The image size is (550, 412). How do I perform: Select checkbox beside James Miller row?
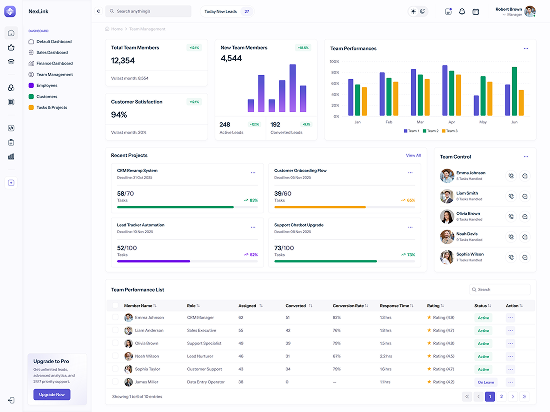pyautogui.click(x=115, y=381)
